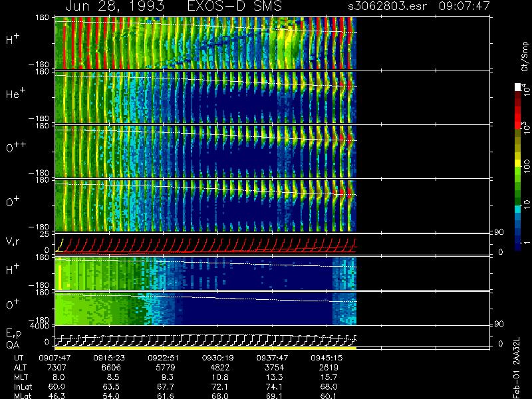Click the MLT value '8.0'
Viewport: 532px width, 399px height.
59,377
